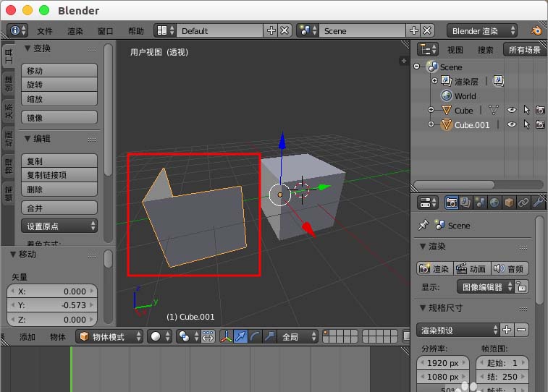Open the Render Layers properties tab
This screenshot has width=548, height=392.
(465, 203)
